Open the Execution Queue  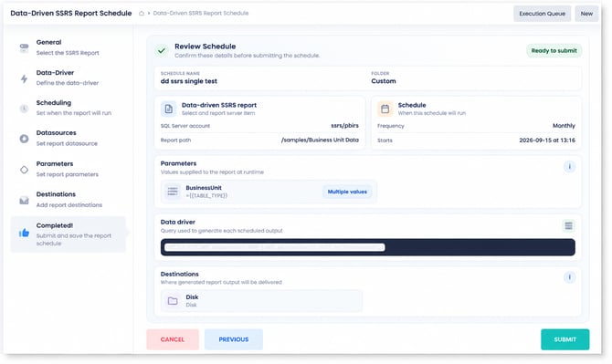(543, 14)
